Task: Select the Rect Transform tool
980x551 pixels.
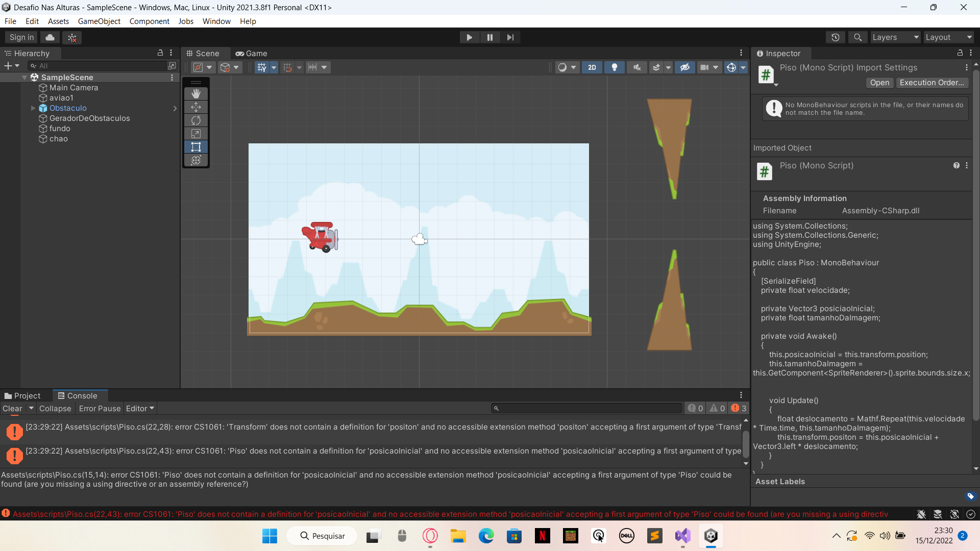Action: point(195,146)
